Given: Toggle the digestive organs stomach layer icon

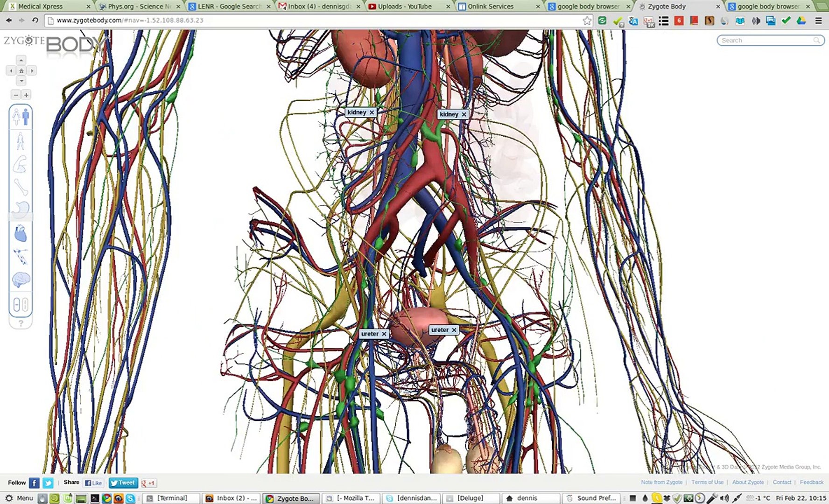Looking at the screenshot, I should pos(21,209).
